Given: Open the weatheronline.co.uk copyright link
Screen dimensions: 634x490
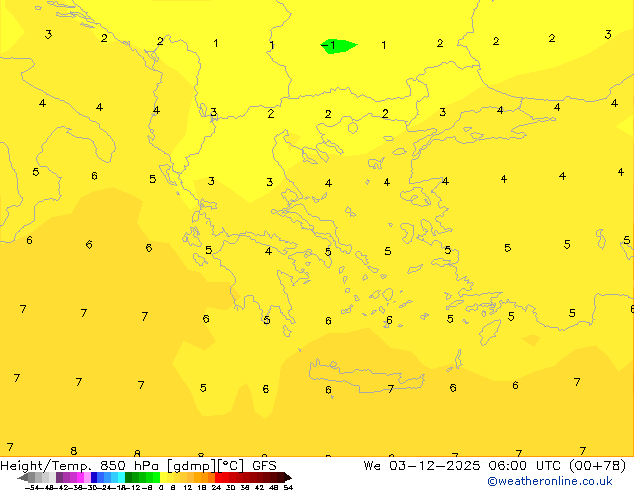Looking at the screenshot, I should pyautogui.click(x=549, y=481).
